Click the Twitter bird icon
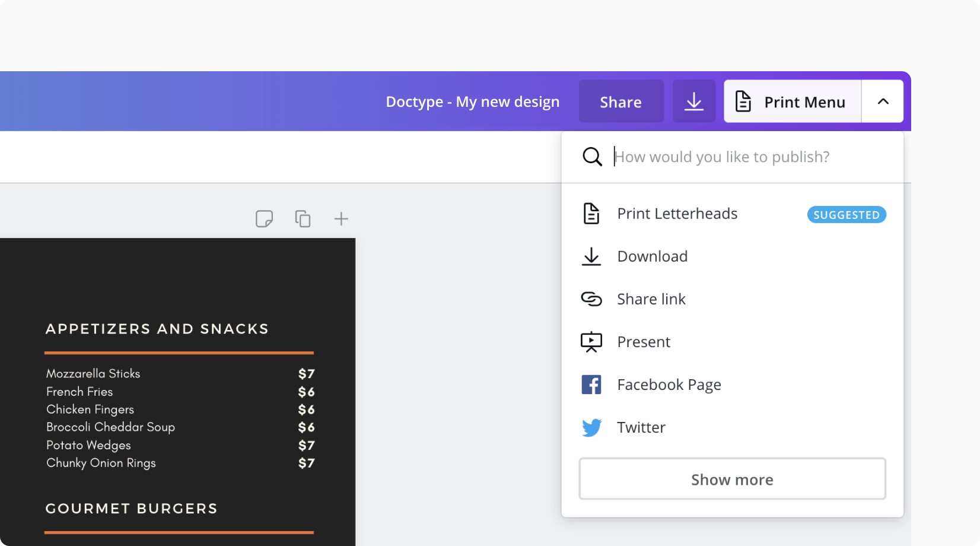 [x=591, y=427]
